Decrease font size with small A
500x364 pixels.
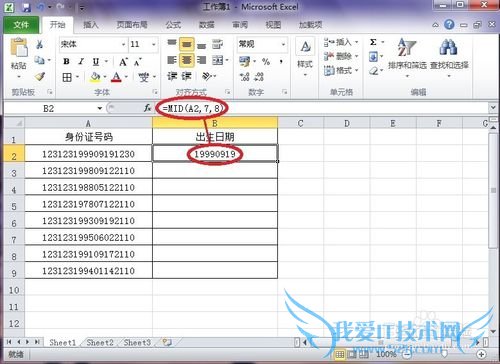pos(138,62)
